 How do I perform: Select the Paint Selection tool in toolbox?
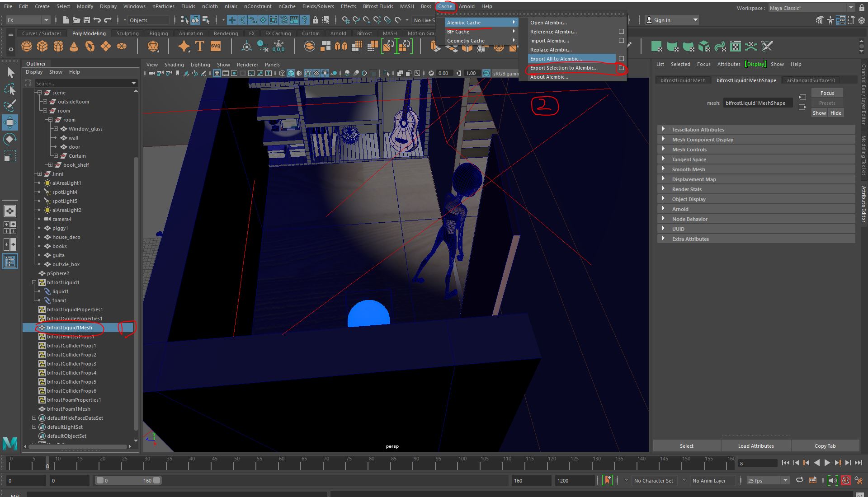(10, 106)
